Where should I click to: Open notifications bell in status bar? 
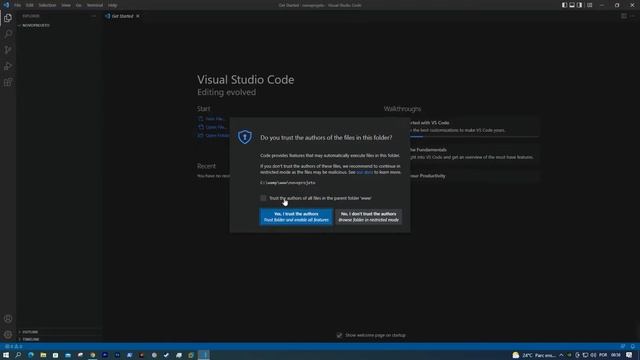point(632,346)
